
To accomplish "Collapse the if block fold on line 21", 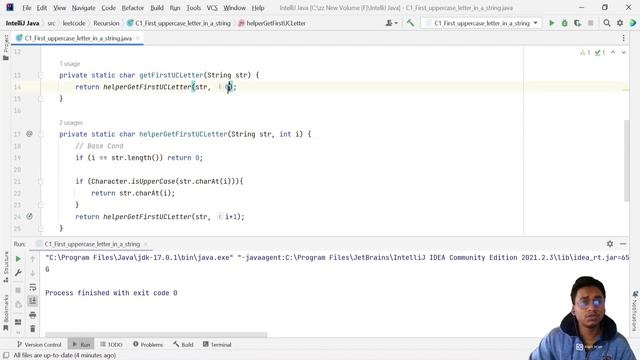I will [x=40, y=181].
